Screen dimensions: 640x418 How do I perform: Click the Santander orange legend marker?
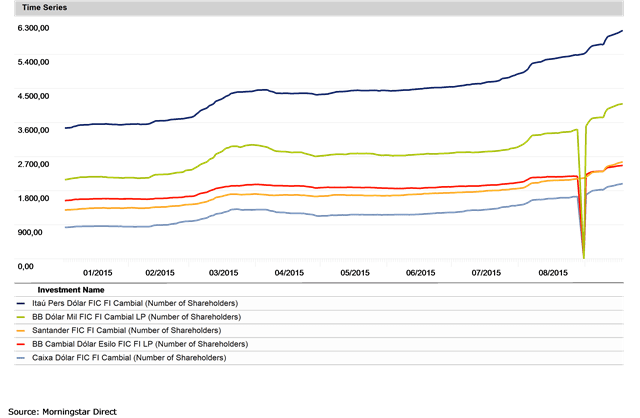pyautogui.click(x=22, y=329)
